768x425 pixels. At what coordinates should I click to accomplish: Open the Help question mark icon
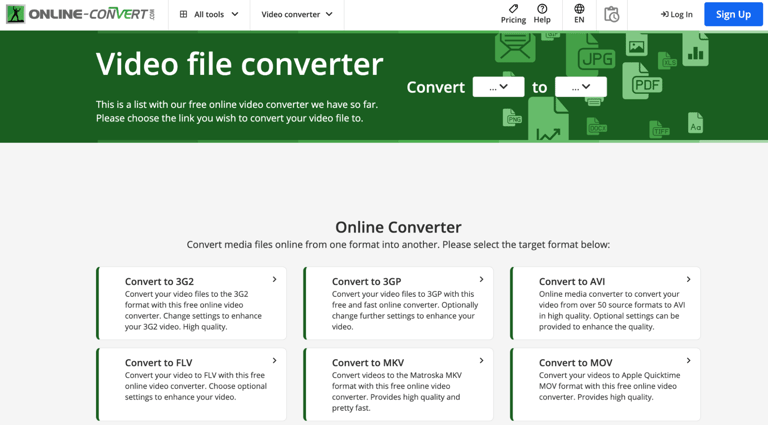(x=542, y=9)
